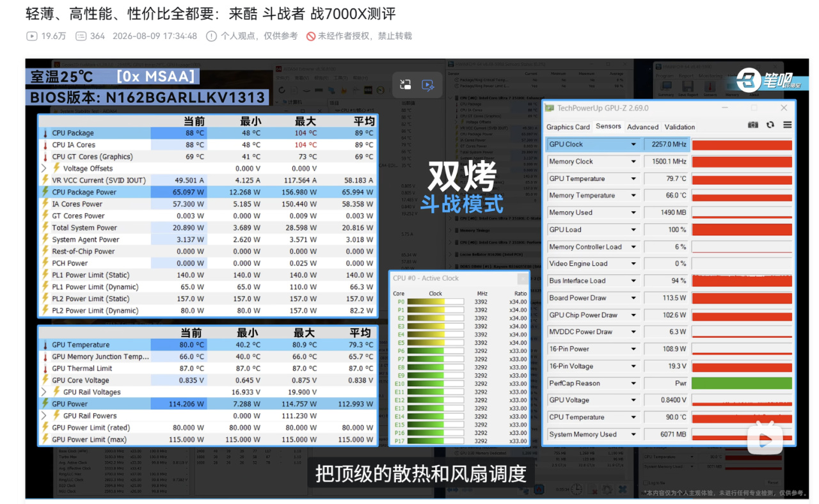Switch to the Graphics Card tab
Screen dimensions: 819x504
click(568, 127)
